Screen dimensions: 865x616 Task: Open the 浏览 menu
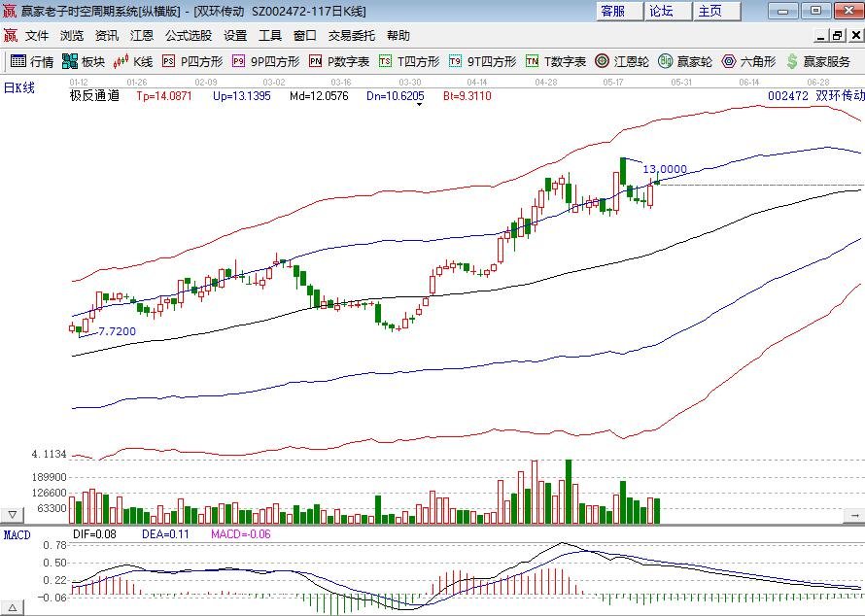(x=72, y=35)
